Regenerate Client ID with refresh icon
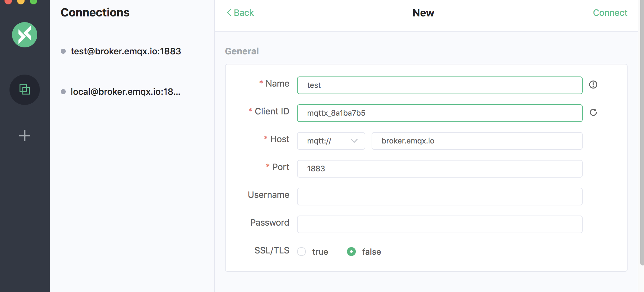 (x=593, y=113)
